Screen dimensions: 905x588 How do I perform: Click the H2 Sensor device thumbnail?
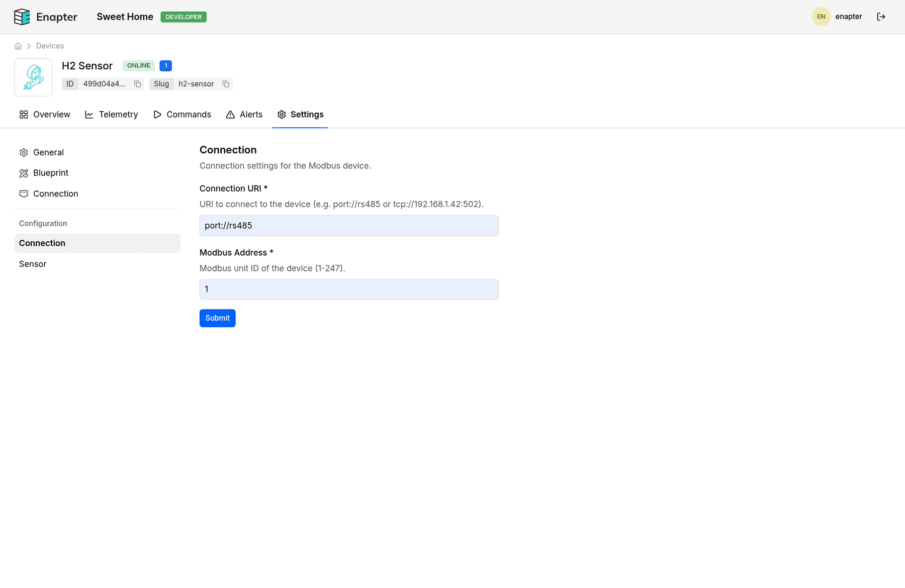point(33,77)
